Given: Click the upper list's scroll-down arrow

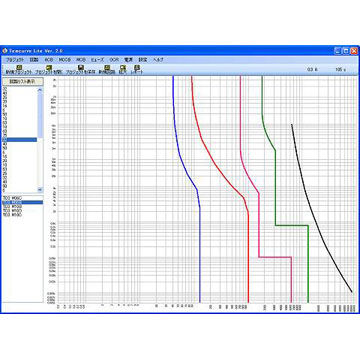Looking at the screenshot, I should tap(40, 189).
